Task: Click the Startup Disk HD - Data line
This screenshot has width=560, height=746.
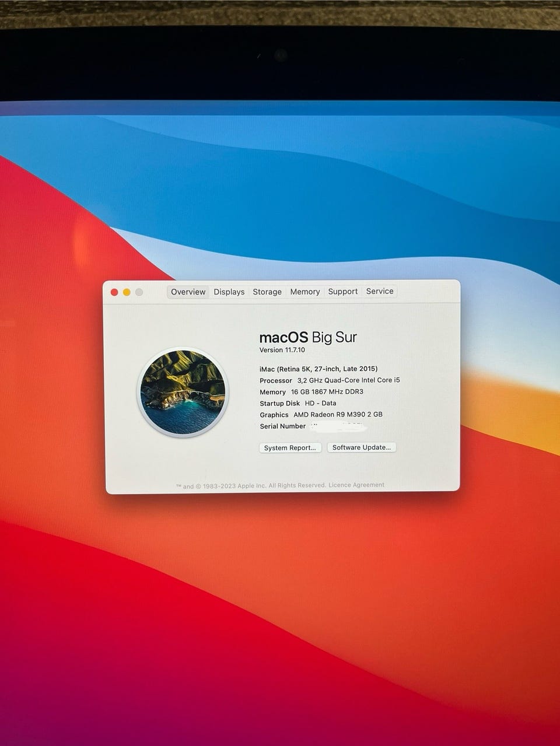Action: (297, 403)
